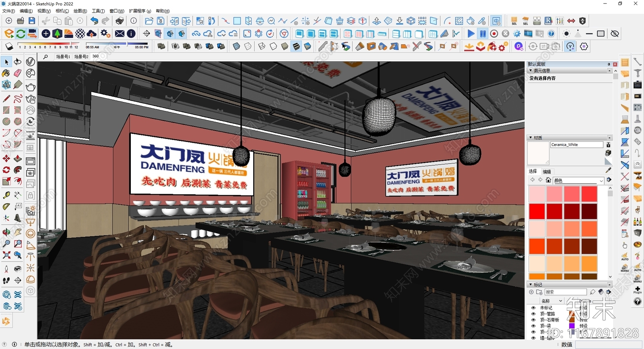Switch to the 选择 materials tab
644x349 pixels.
[533, 171]
